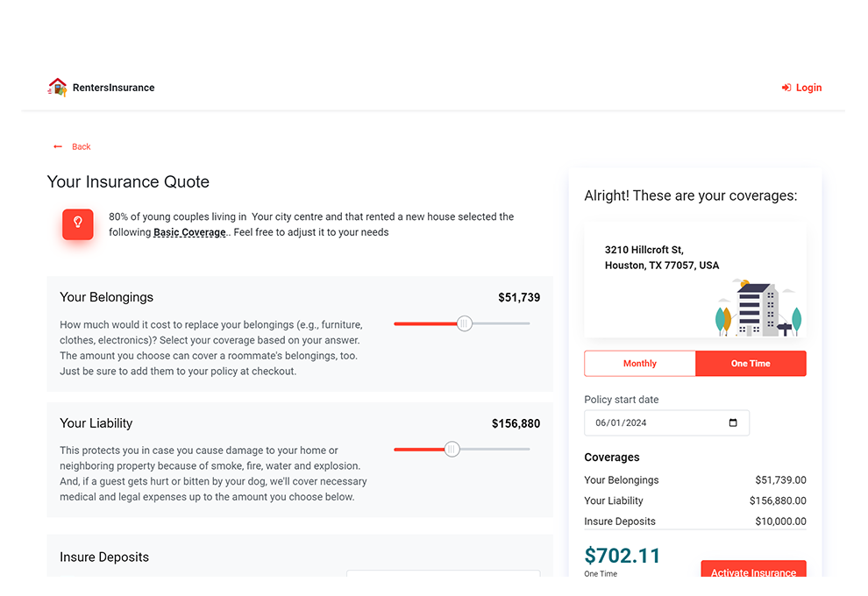Click the Login arrow icon
This screenshot has width=868, height=596.
pos(786,88)
